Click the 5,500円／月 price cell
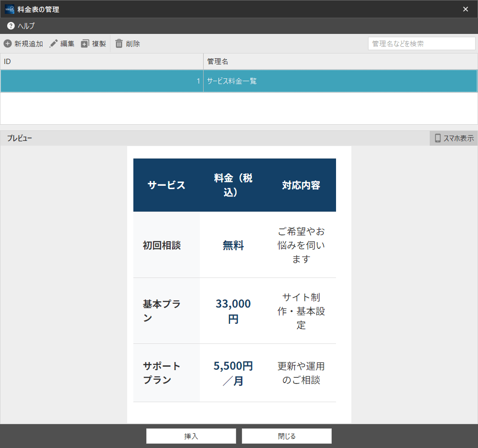 coord(233,373)
